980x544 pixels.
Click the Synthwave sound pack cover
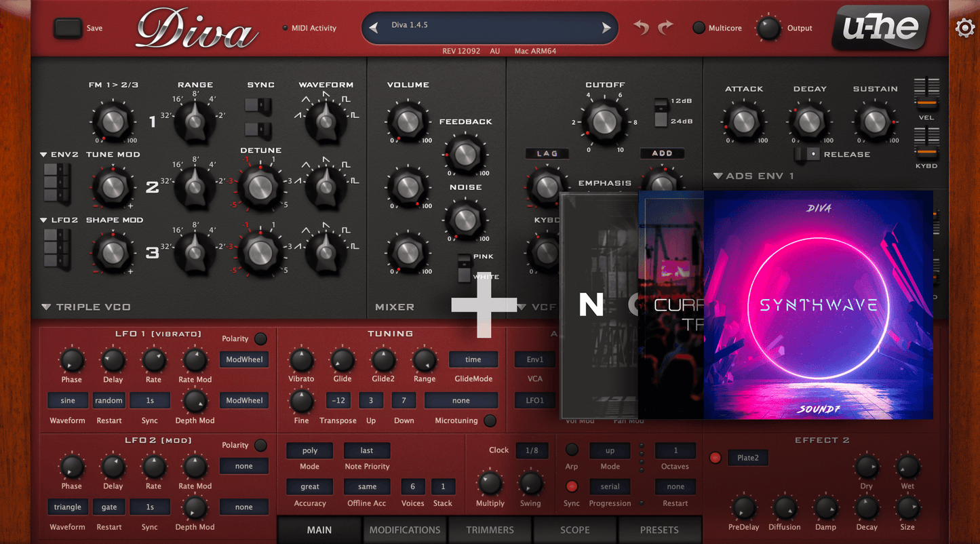pyautogui.click(x=818, y=305)
